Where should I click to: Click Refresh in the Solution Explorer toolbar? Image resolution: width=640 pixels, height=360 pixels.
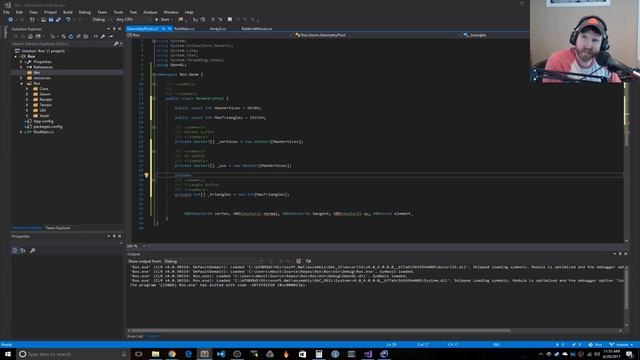click(x=71, y=36)
